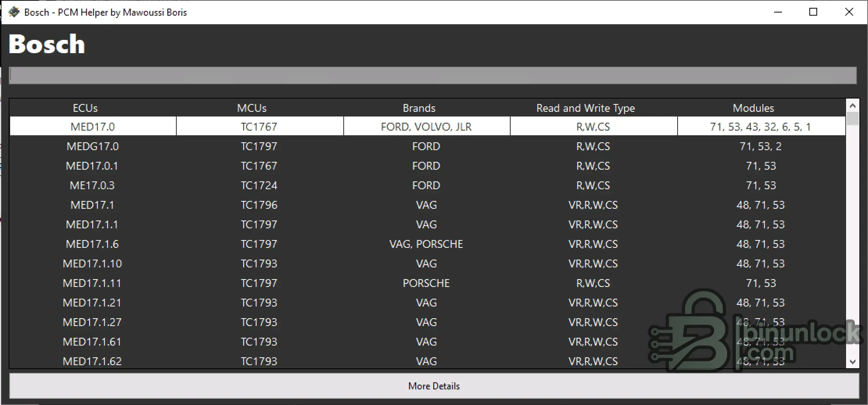Click the scrollbar down arrow
Image resolution: width=868 pixels, height=405 pixels.
[x=853, y=362]
